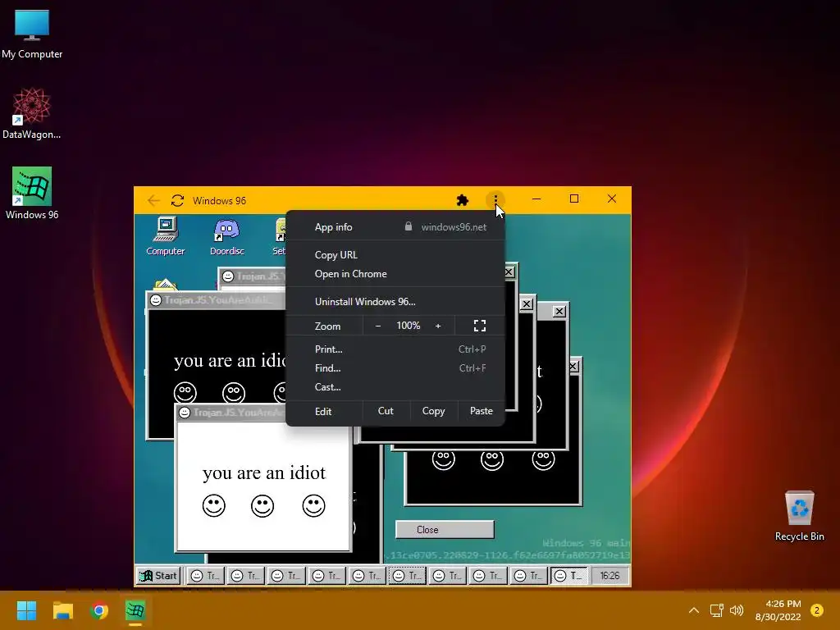The width and height of the screenshot is (840, 630).
Task: Choose Cast... from the menu
Action: (x=395, y=387)
